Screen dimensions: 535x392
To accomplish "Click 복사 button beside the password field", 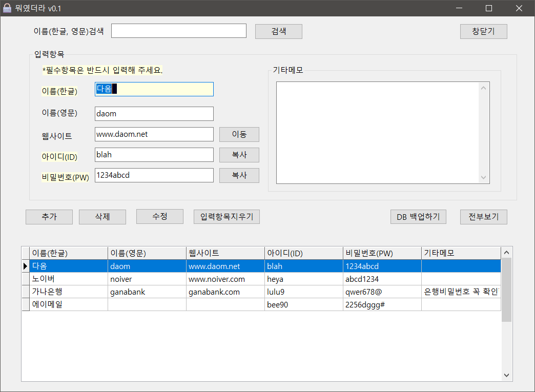I will [x=239, y=175].
